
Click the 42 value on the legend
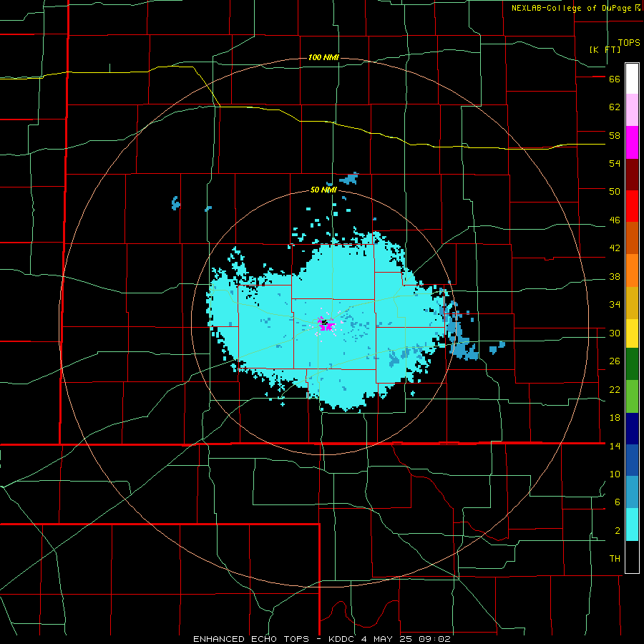click(x=615, y=248)
